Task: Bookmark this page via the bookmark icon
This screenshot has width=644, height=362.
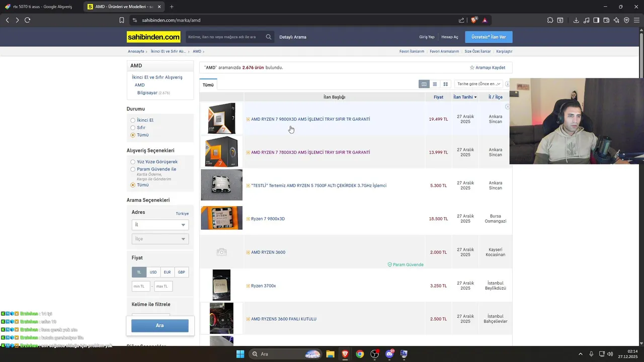Action: 122,20
